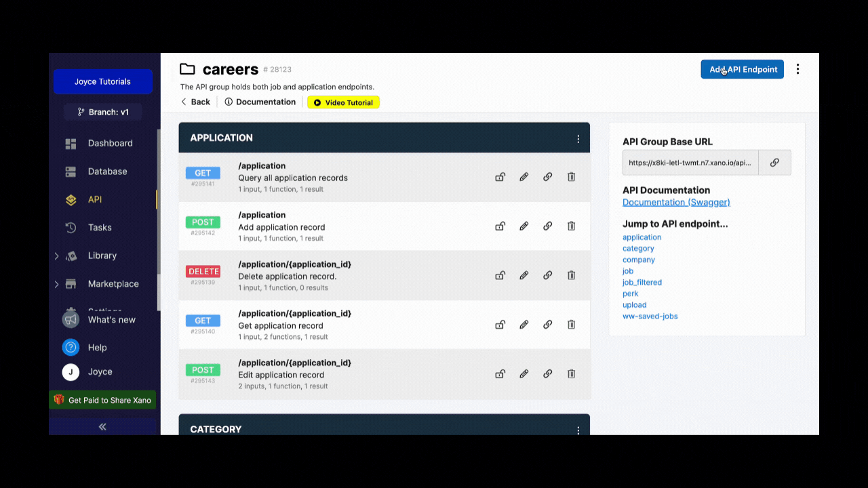
Task: Jump to the job_filtered API endpoint
Action: click(x=642, y=282)
